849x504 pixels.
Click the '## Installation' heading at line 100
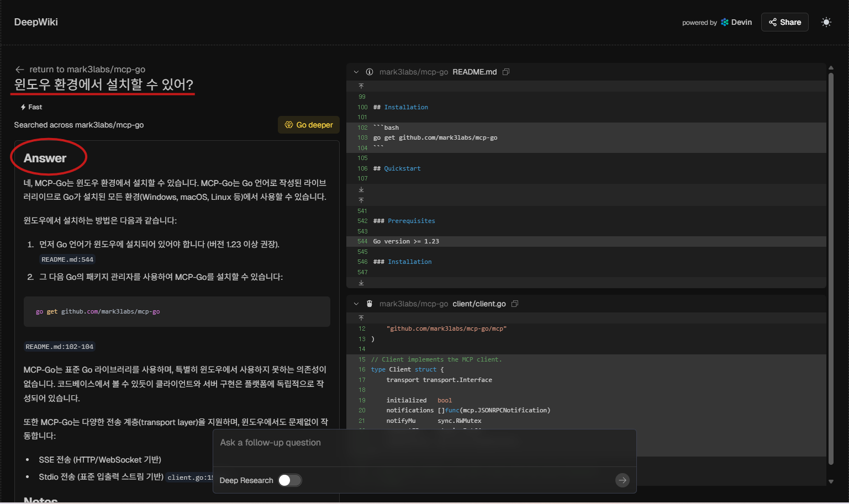(400, 107)
